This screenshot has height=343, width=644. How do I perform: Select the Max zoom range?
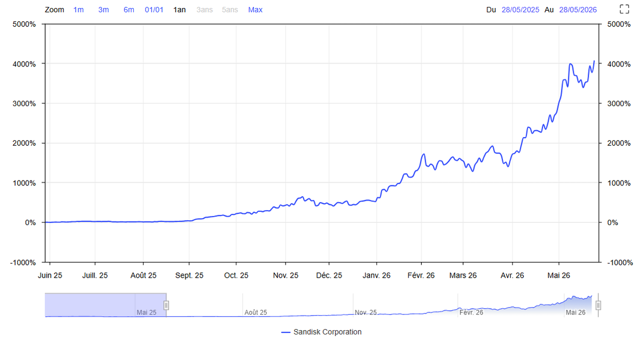255,10
